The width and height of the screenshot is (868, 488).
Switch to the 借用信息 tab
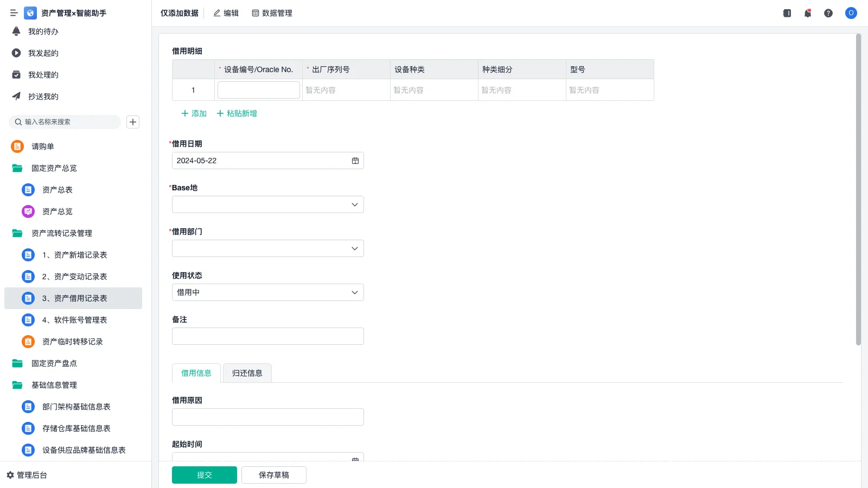tap(196, 373)
